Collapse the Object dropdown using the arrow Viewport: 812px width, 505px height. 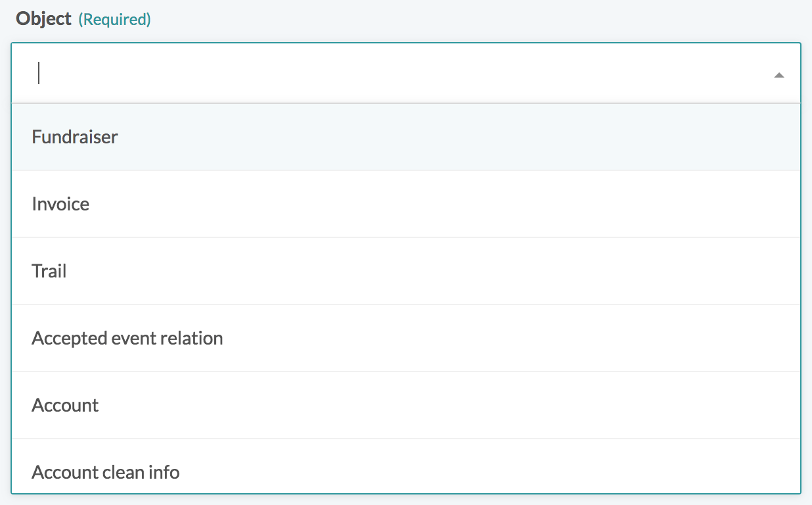(x=779, y=76)
